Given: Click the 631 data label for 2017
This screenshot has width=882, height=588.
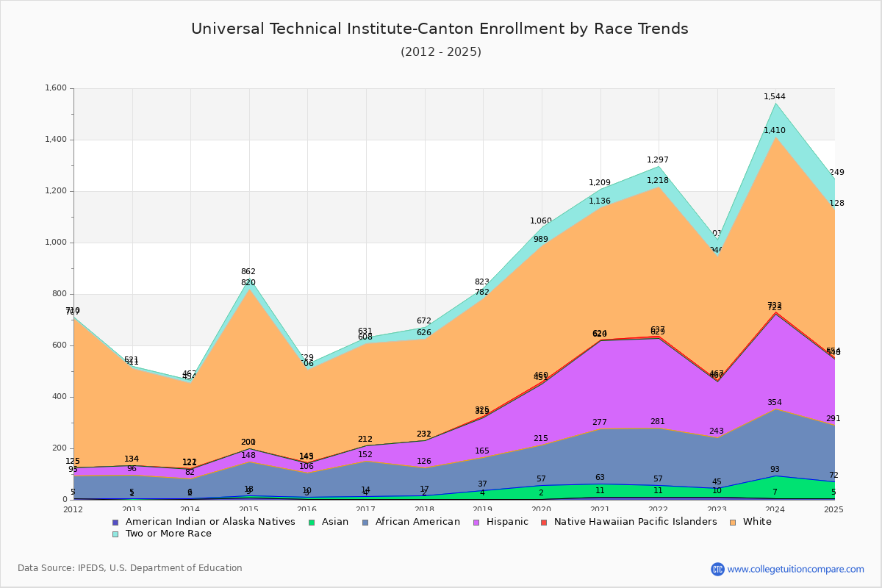Looking at the screenshot, I should (365, 331).
